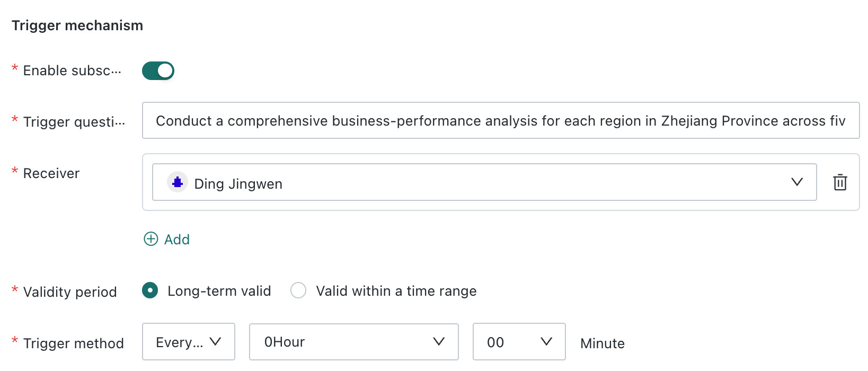868x371 pixels.
Task: Focus the Trigger question text field
Action: pyautogui.click(x=501, y=121)
